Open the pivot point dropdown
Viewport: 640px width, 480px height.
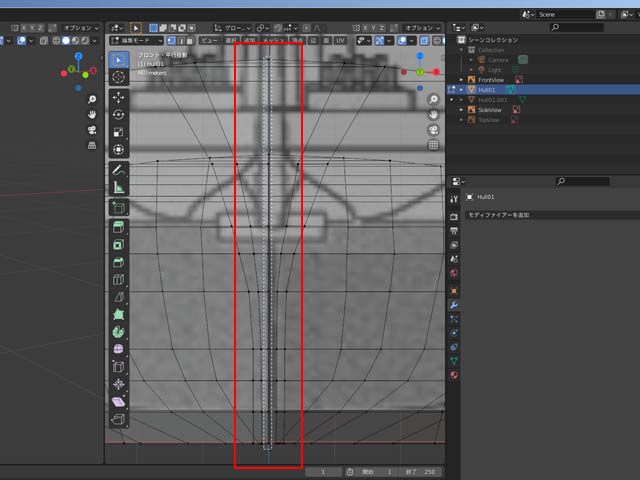(262, 28)
